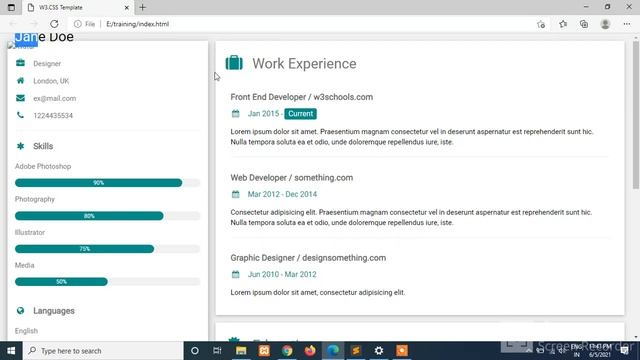Click the briefcase icon beside Designer
The height and width of the screenshot is (360, 640).
coord(20,63)
